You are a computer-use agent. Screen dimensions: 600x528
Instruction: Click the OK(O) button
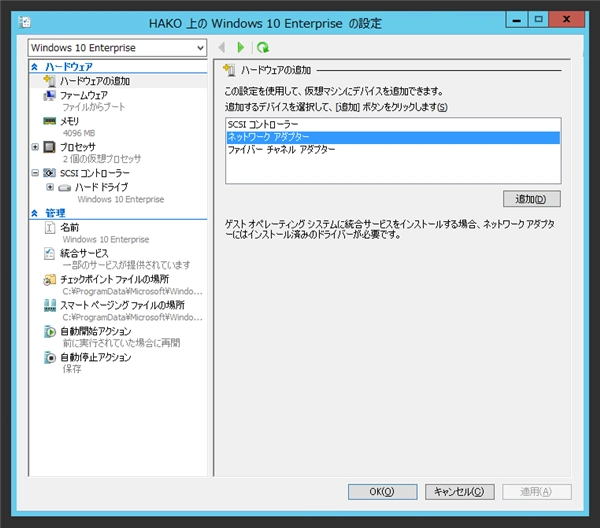tap(382, 492)
